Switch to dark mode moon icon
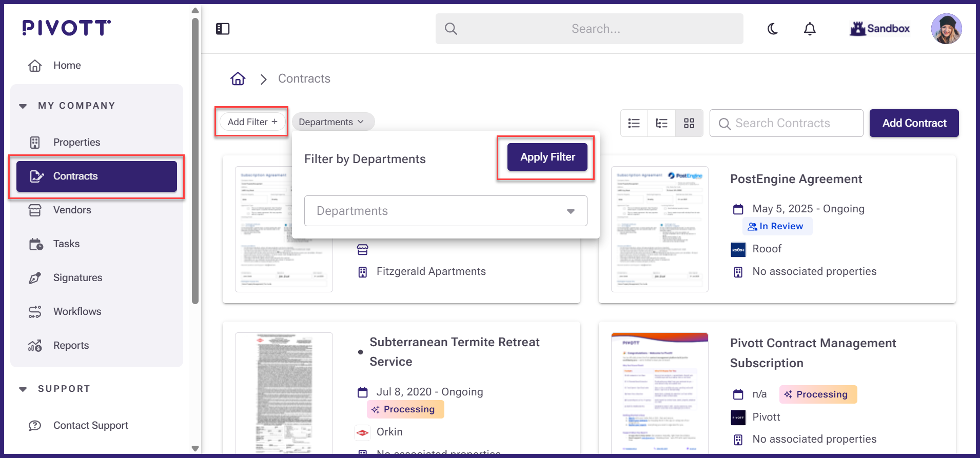980x458 pixels. [773, 29]
